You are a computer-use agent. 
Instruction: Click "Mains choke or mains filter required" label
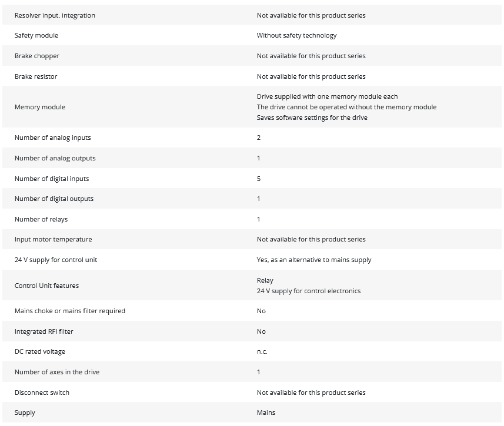[x=70, y=311]
